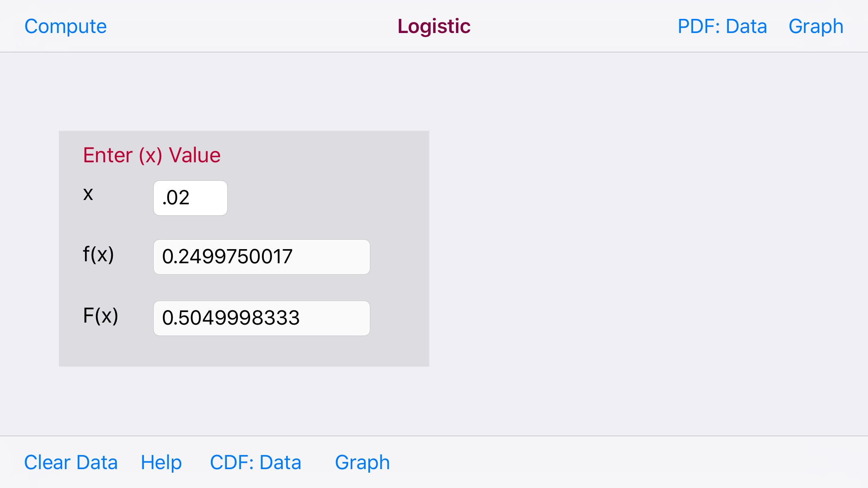Open the Graph in the top toolbar
The width and height of the screenshot is (868, 488).
point(815,26)
